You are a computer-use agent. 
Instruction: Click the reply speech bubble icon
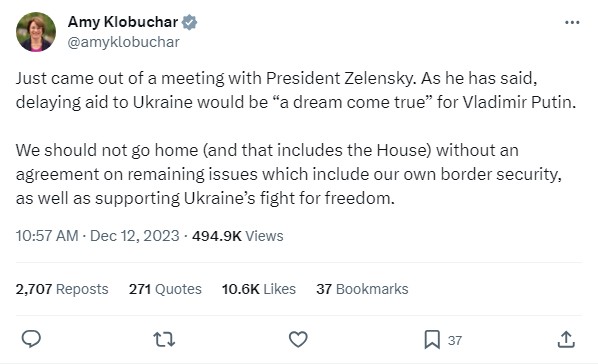(31, 339)
